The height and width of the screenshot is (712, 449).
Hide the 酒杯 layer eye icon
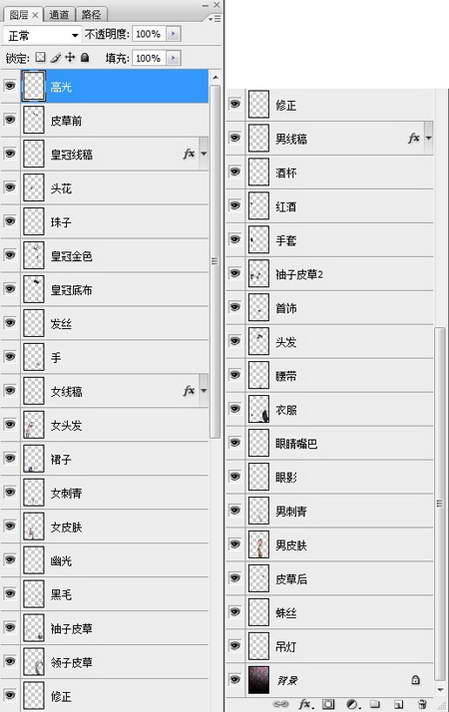(235, 172)
